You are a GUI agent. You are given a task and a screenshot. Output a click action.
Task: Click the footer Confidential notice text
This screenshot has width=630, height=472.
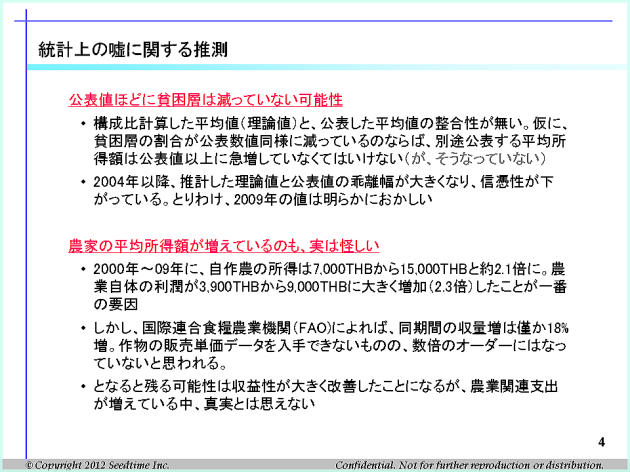point(469,465)
